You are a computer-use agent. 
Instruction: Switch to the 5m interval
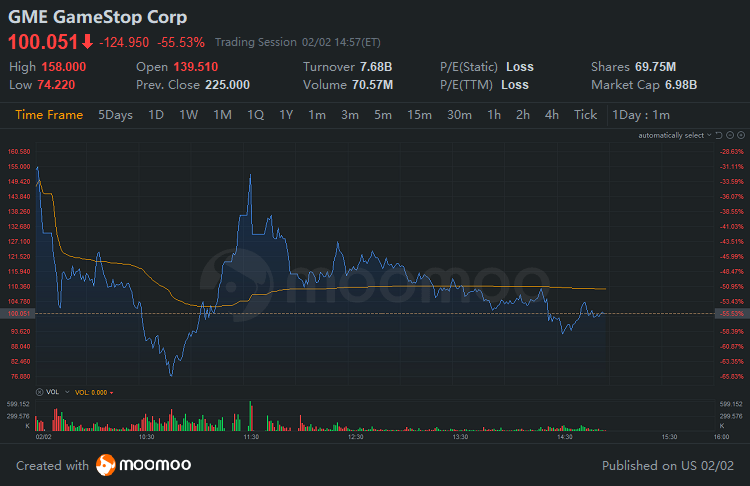[383, 115]
